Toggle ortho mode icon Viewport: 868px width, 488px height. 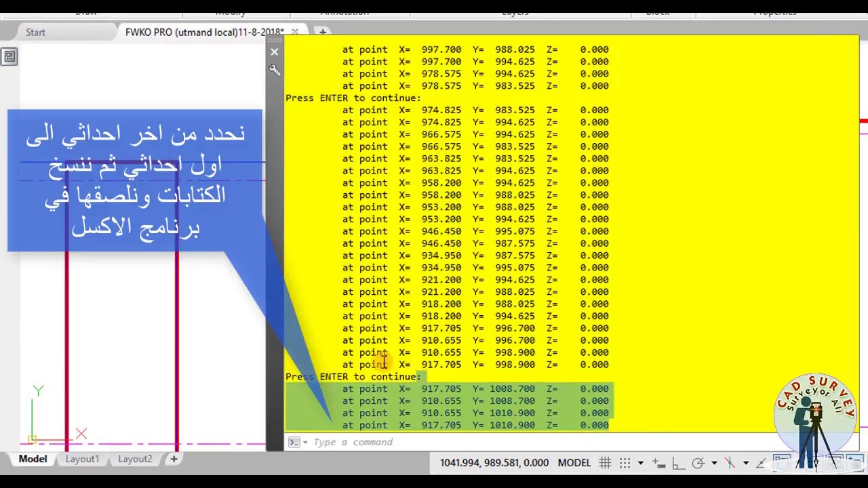pos(678,463)
